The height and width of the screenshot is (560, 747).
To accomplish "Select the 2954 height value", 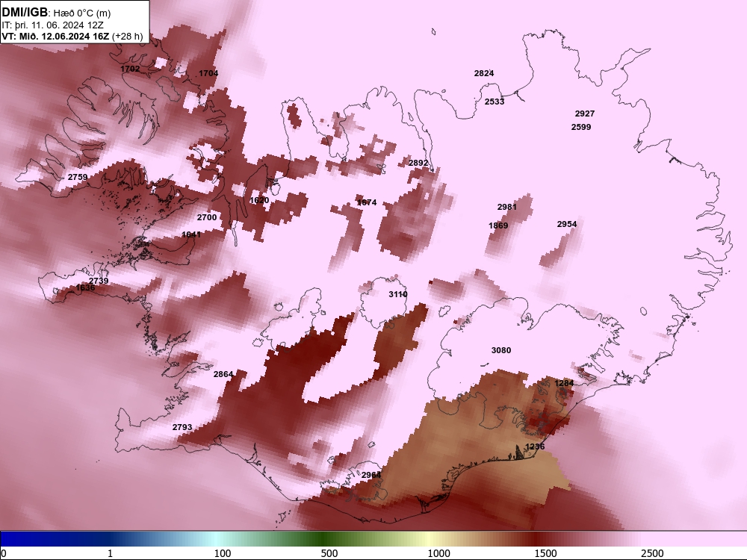I will tap(567, 224).
